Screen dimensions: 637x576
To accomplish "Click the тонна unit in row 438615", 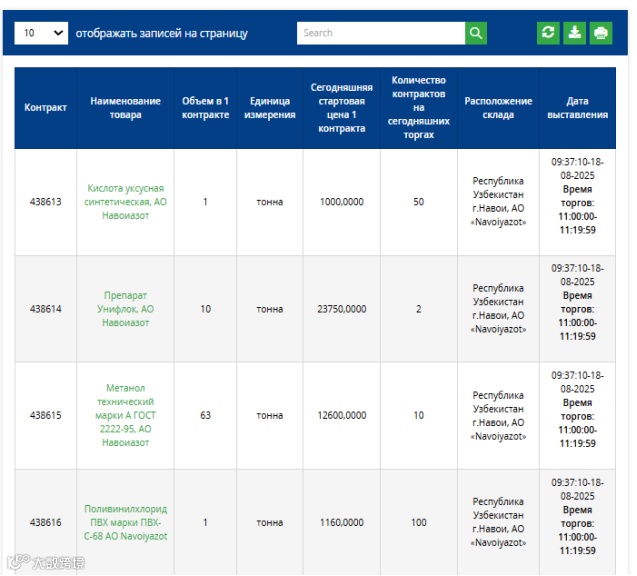I will pos(270,416).
